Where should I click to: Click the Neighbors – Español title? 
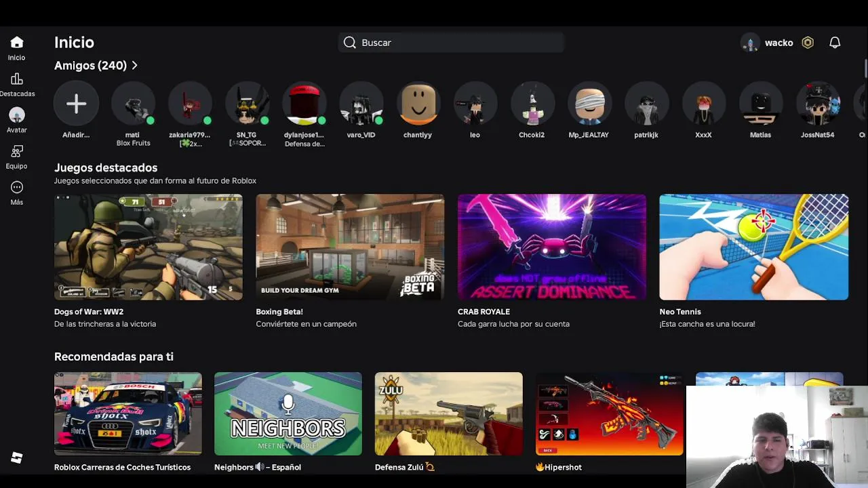(258, 467)
